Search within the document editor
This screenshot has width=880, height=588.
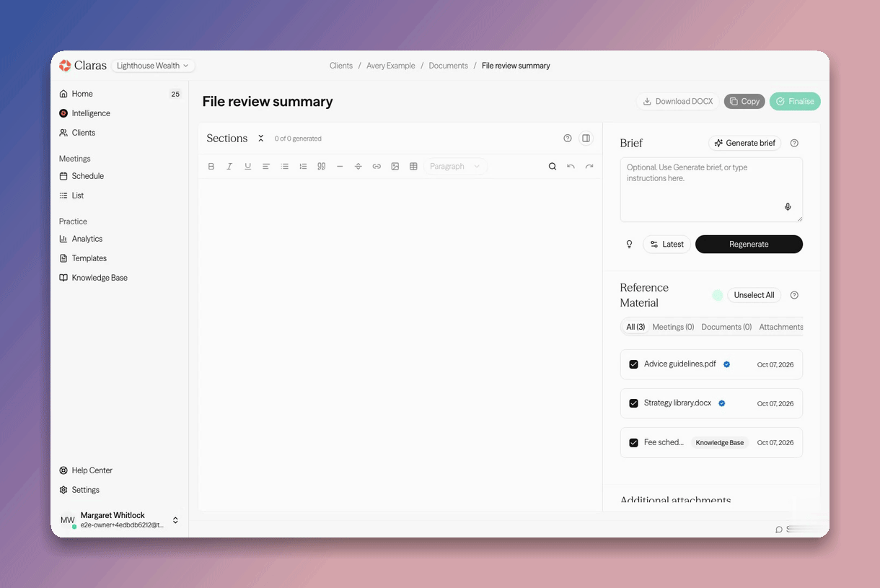point(553,167)
